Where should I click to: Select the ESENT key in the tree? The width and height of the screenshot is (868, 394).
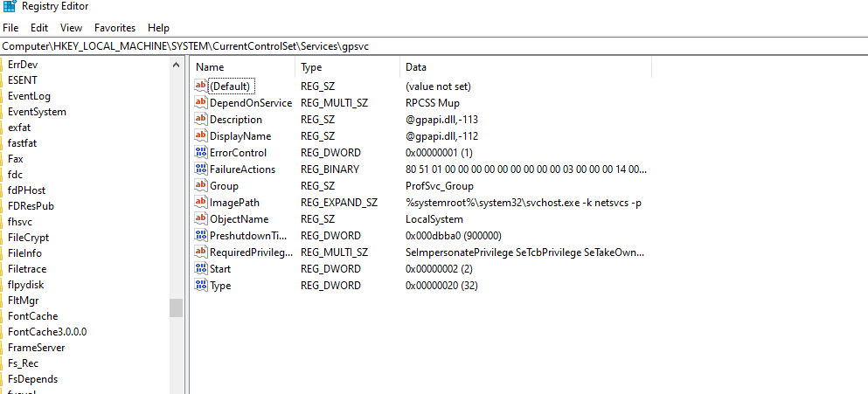[x=23, y=80]
